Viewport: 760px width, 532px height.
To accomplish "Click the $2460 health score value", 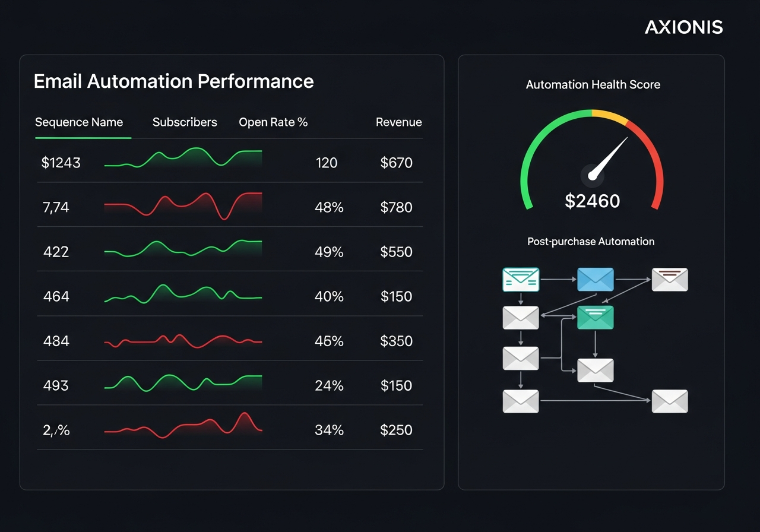I will point(592,201).
